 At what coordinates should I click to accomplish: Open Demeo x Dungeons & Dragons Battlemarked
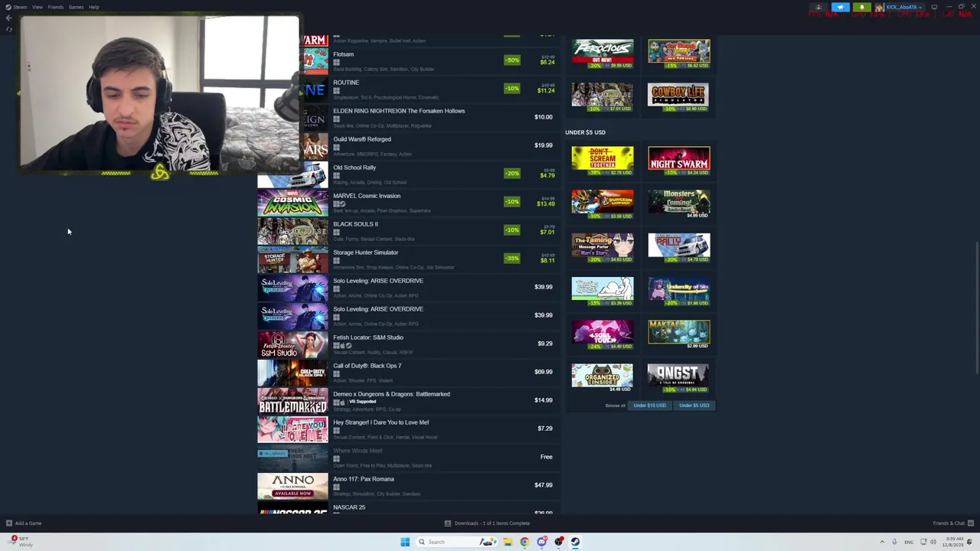(x=408, y=400)
